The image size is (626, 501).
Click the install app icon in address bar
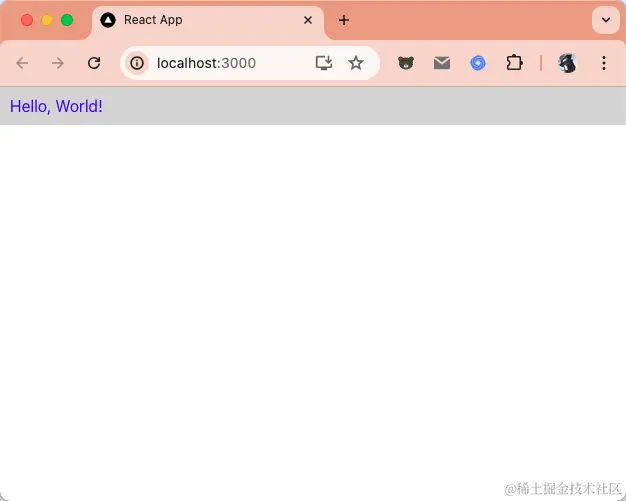[x=324, y=63]
